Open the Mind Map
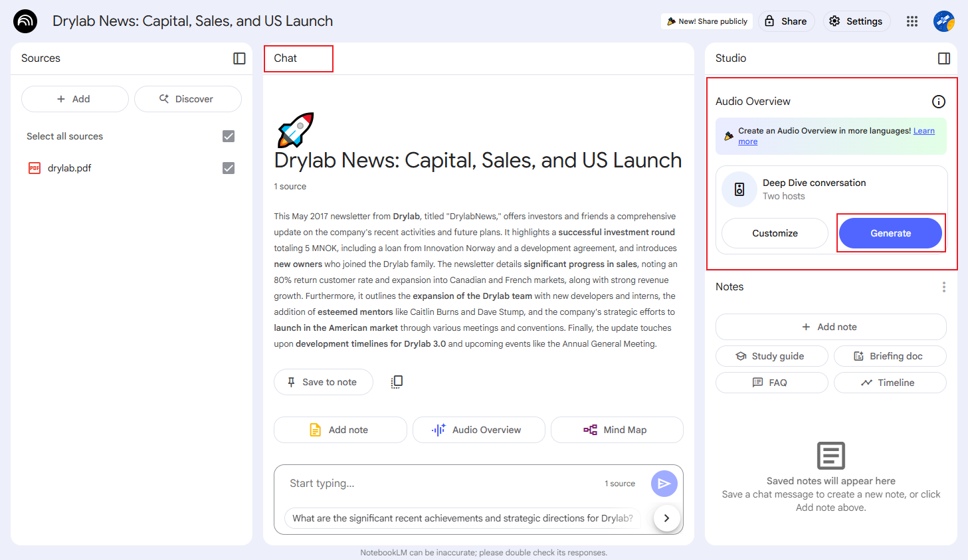Image resolution: width=968 pixels, height=560 pixels. pyautogui.click(x=617, y=430)
